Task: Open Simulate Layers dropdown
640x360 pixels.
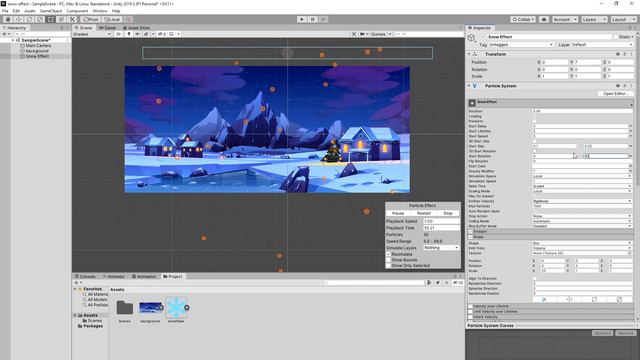Action: (x=441, y=248)
